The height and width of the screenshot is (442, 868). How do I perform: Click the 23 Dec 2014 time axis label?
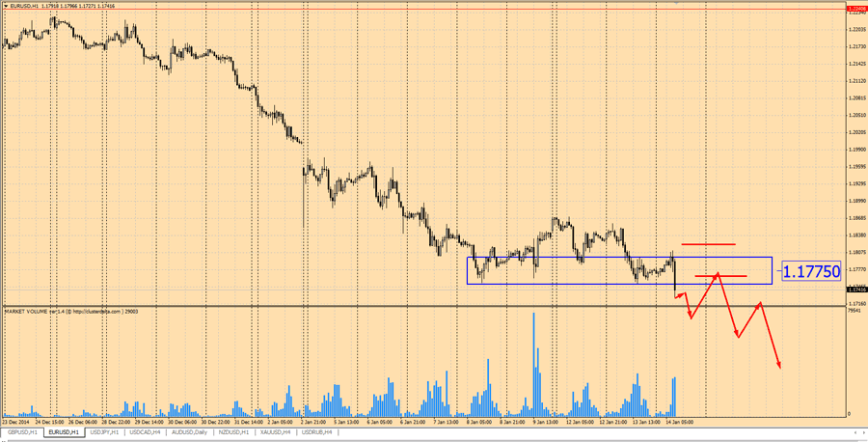(15, 422)
